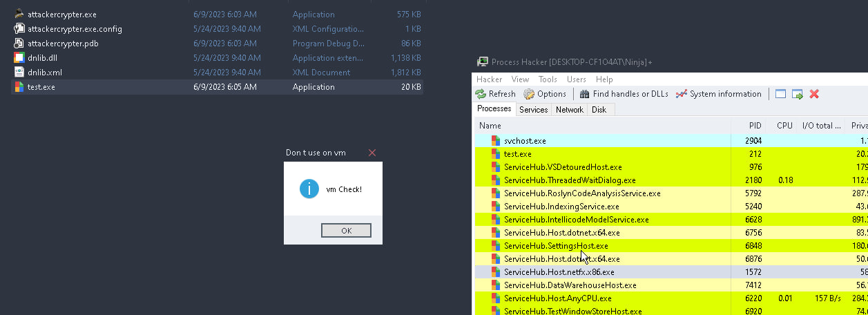868x315 pixels.
Task: Switch to the Disk tab
Action: click(x=599, y=110)
